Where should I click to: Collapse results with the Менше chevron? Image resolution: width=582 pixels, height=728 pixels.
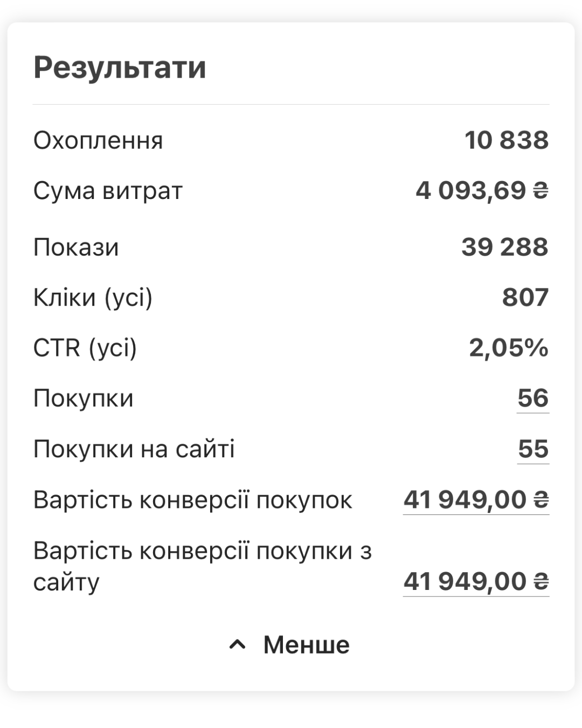tap(237, 644)
